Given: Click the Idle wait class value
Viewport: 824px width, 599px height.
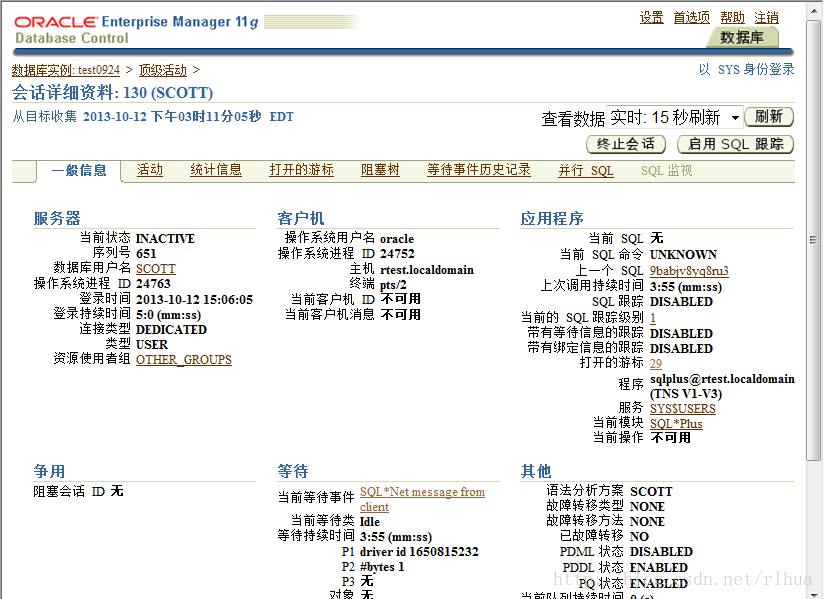Looking at the screenshot, I should click(369, 522).
